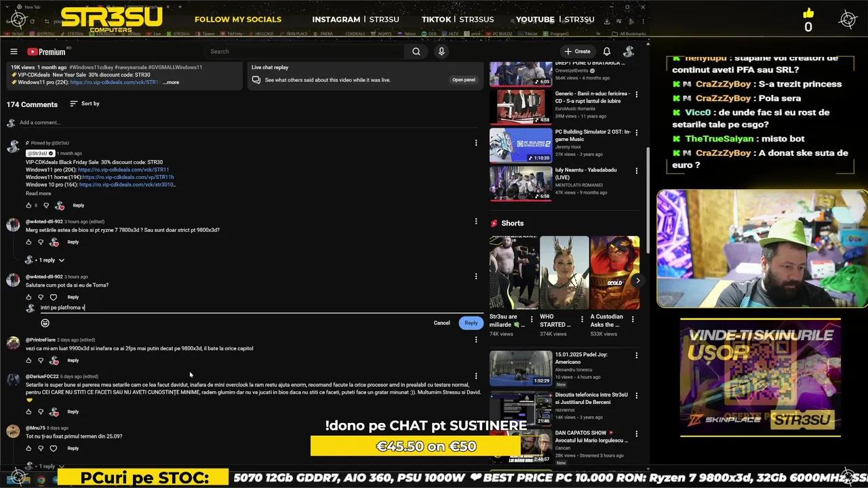Screen dimensions: 868x488
Task: Open the account avatar menu
Action: click(x=629, y=52)
